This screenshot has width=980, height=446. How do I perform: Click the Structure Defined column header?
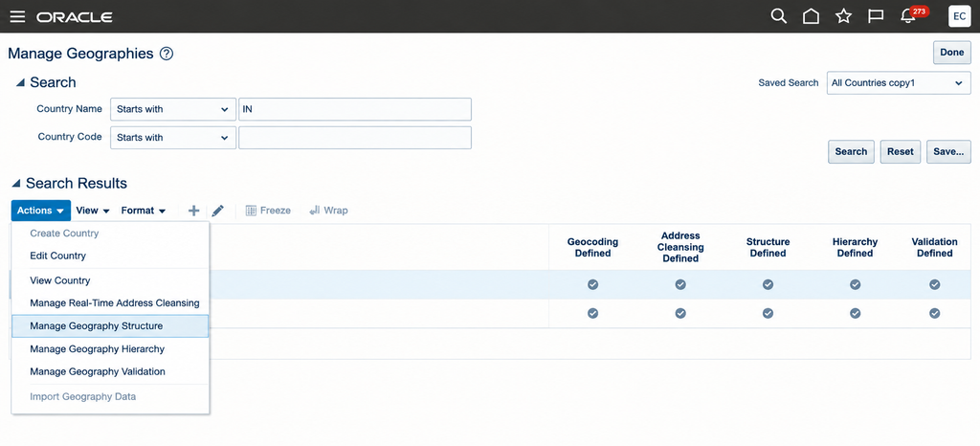(x=768, y=247)
